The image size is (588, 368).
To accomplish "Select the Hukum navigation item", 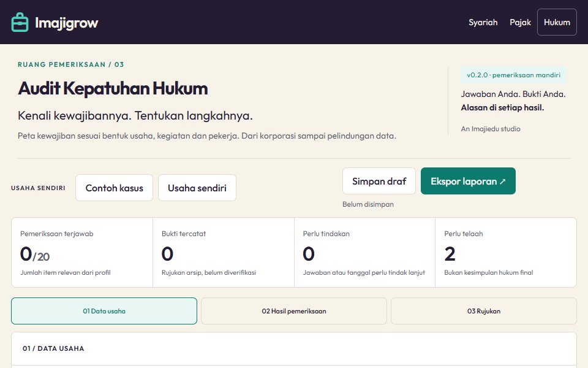I will [557, 22].
